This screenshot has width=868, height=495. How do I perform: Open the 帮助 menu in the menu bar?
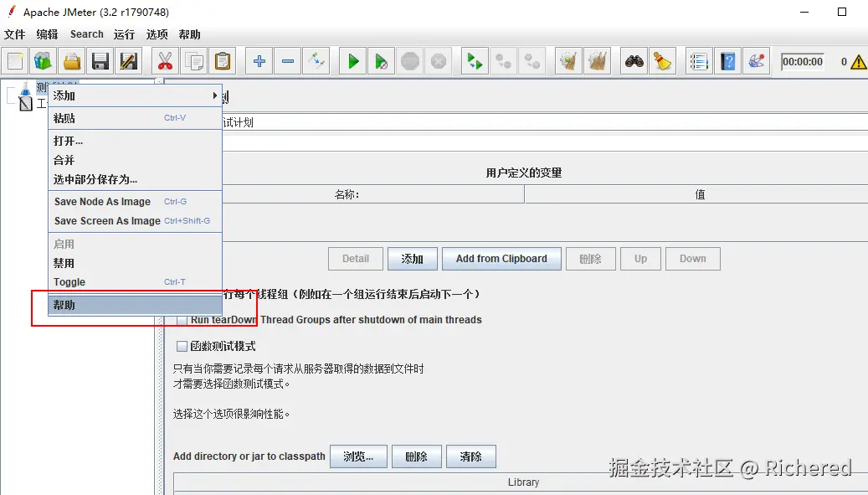coord(189,34)
